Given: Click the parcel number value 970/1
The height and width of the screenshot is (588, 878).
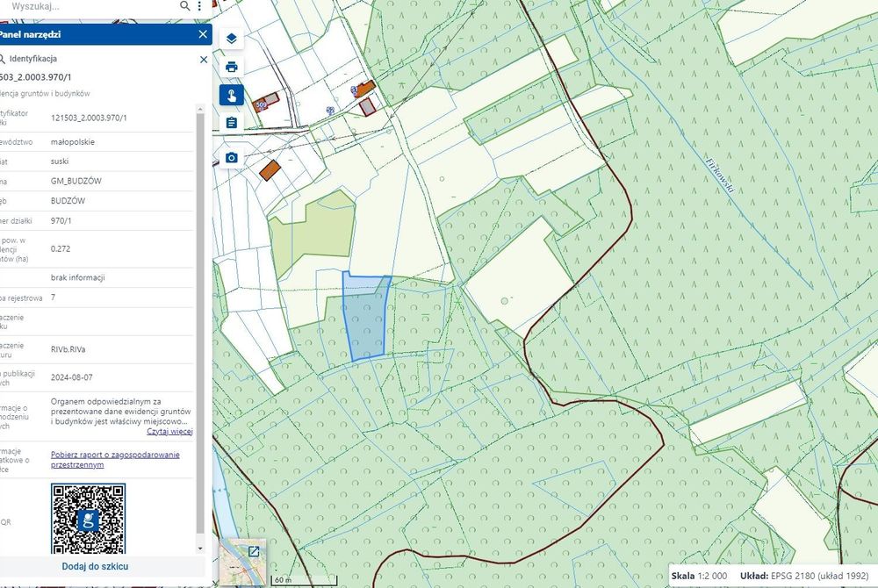Looking at the screenshot, I should 61,221.
